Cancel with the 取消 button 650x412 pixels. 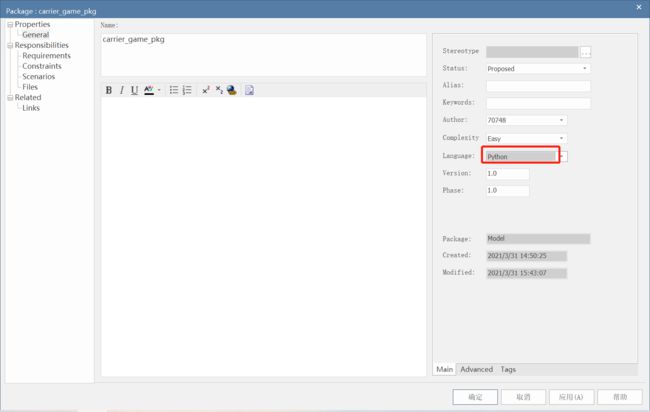pyautogui.click(x=523, y=397)
